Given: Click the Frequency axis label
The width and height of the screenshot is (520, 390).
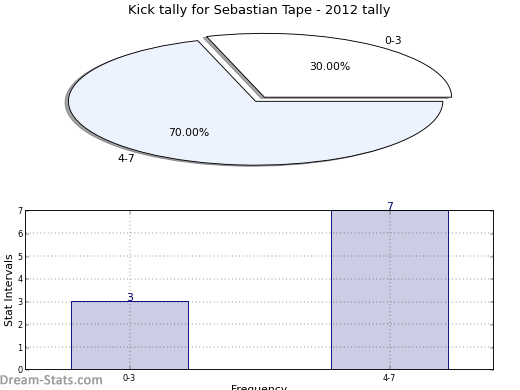Looking at the screenshot, I should (x=259, y=387).
